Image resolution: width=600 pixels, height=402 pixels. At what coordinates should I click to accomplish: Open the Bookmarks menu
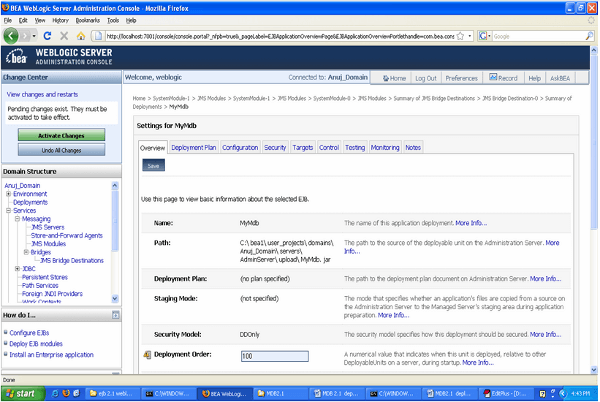click(x=88, y=20)
